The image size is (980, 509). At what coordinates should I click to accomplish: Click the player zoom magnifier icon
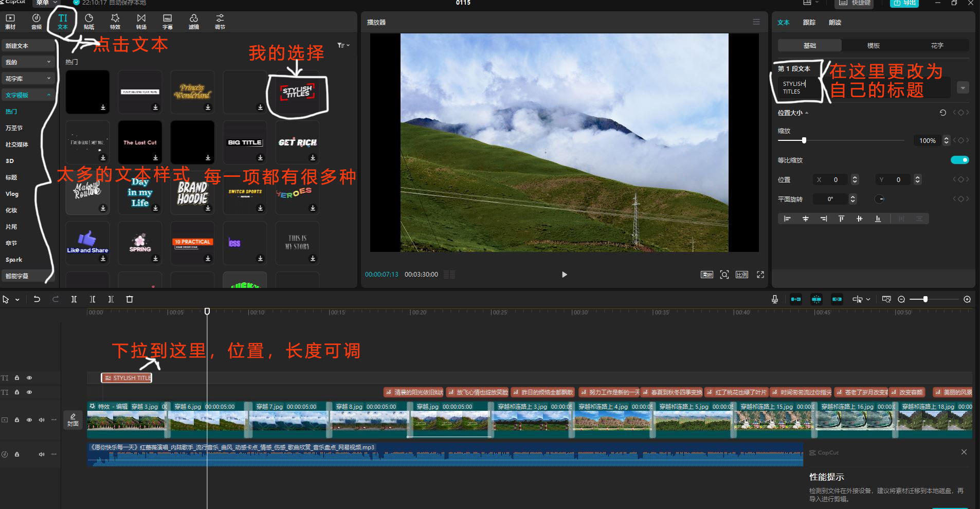(724, 275)
